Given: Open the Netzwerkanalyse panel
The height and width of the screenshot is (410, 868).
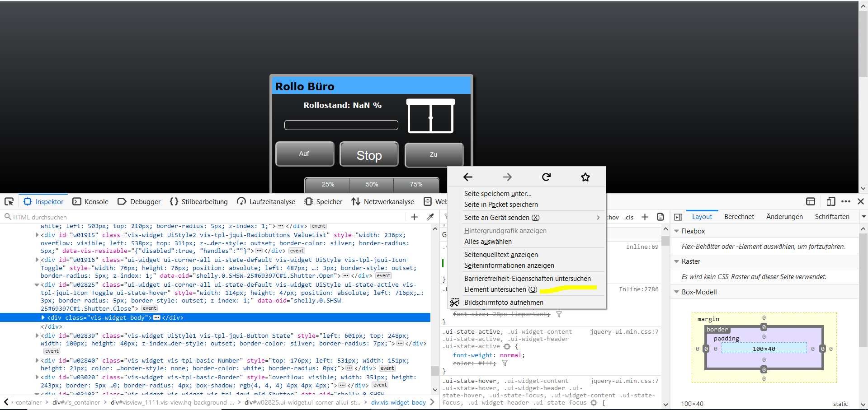Looking at the screenshot, I should pyautogui.click(x=383, y=201).
